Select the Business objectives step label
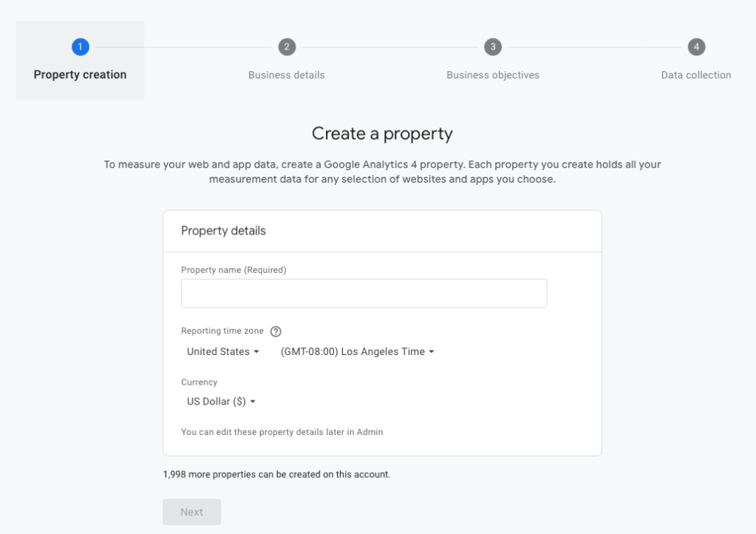 click(x=494, y=75)
